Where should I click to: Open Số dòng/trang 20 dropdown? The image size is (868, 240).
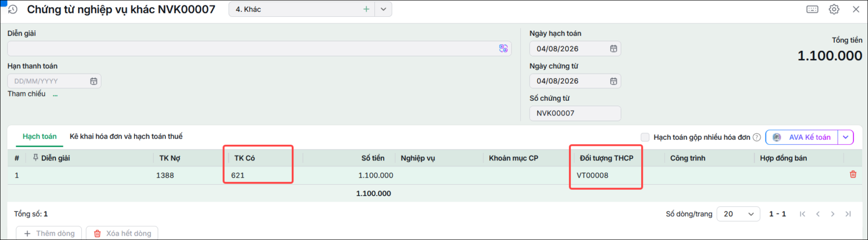tap(738, 214)
